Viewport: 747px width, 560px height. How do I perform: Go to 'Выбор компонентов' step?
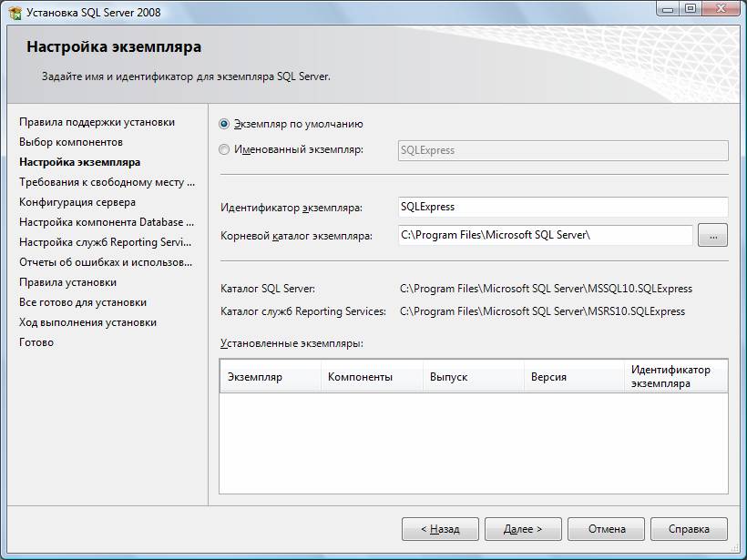[x=71, y=142]
